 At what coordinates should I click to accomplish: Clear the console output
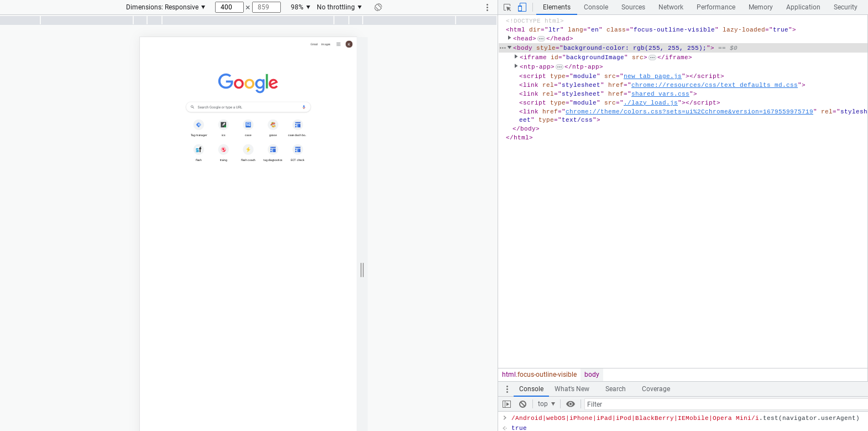[x=522, y=404]
